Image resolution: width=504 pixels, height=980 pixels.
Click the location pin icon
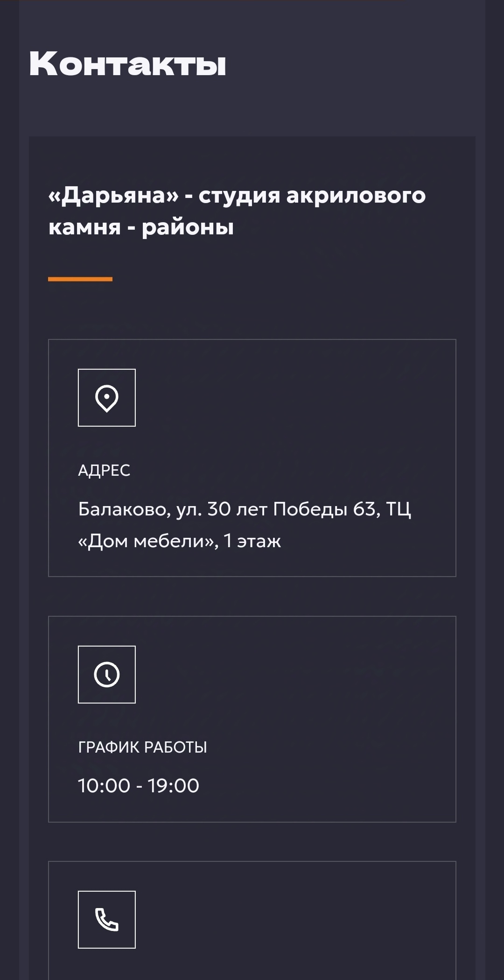[x=106, y=398]
